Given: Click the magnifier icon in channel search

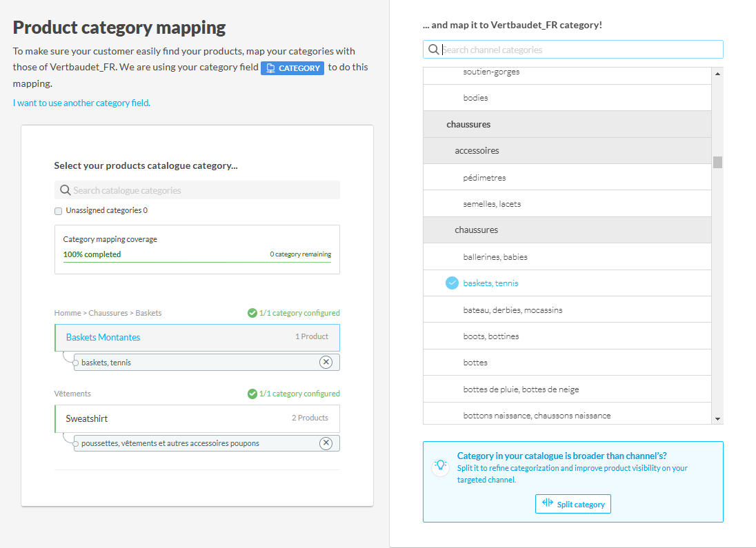Looking at the screenshot, I should (x=433, y=50).
